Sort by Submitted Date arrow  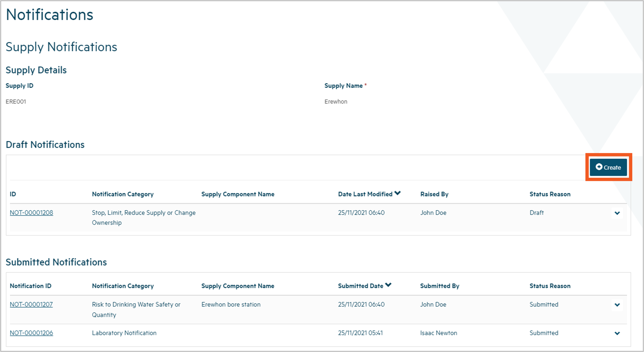pos(388,285)
